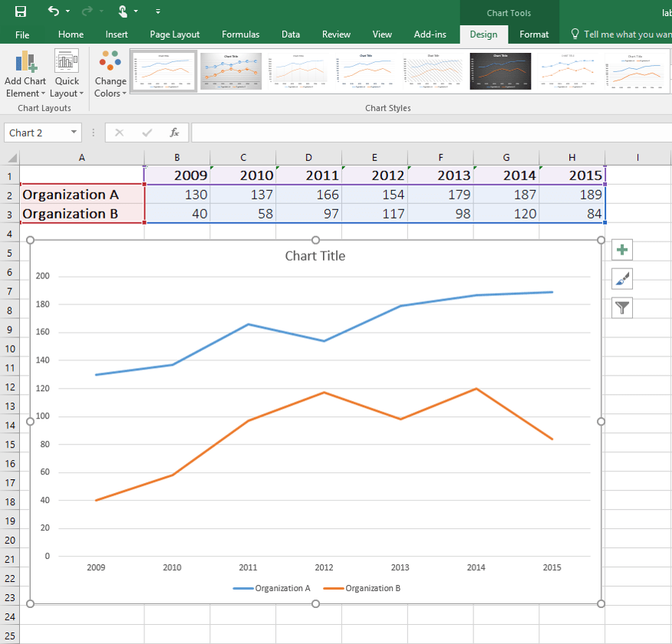The width and height of the screenshot is (672, 644).
Task: Click the Touch/Mouse Mode icon
Action: coord(123,11)
